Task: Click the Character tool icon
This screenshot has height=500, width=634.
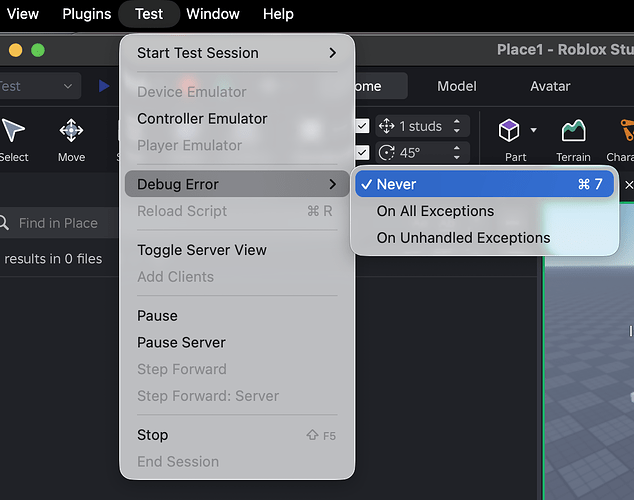Action: pyautogui.click(x=627, y=130)
